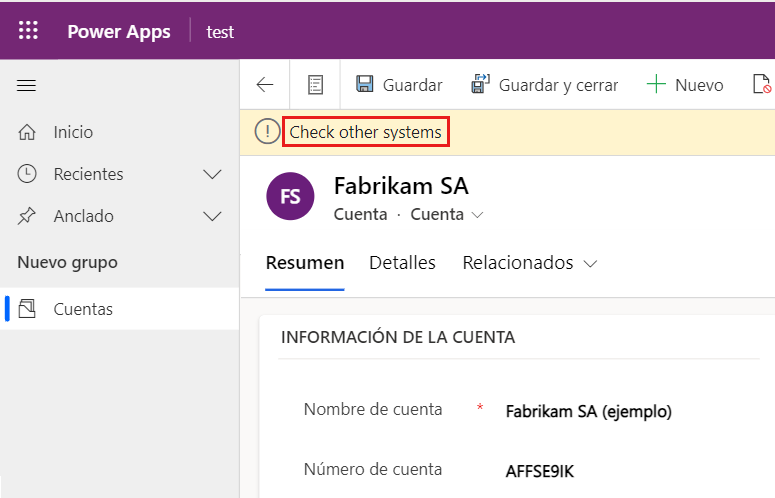
Task: Open the app launcher waffle icon
Action: [28, 31]
